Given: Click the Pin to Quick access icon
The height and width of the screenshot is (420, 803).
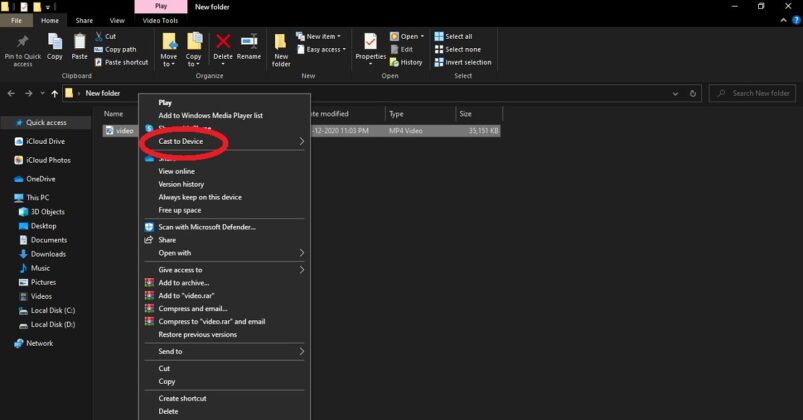Looking at the screenshot, I should (x=23, y=41).
